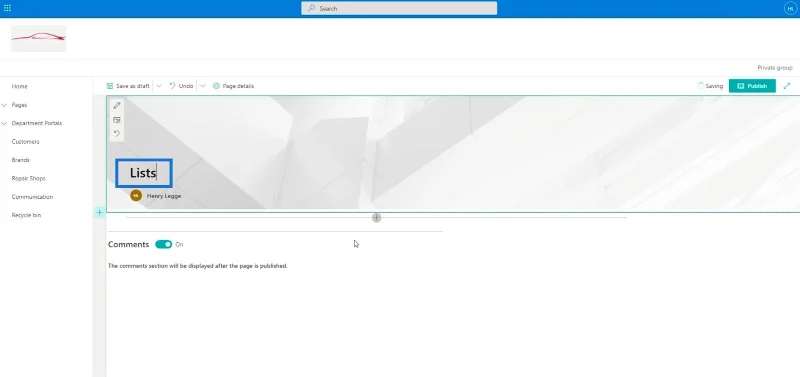Click the comments section info text

(x=198, y=266)
